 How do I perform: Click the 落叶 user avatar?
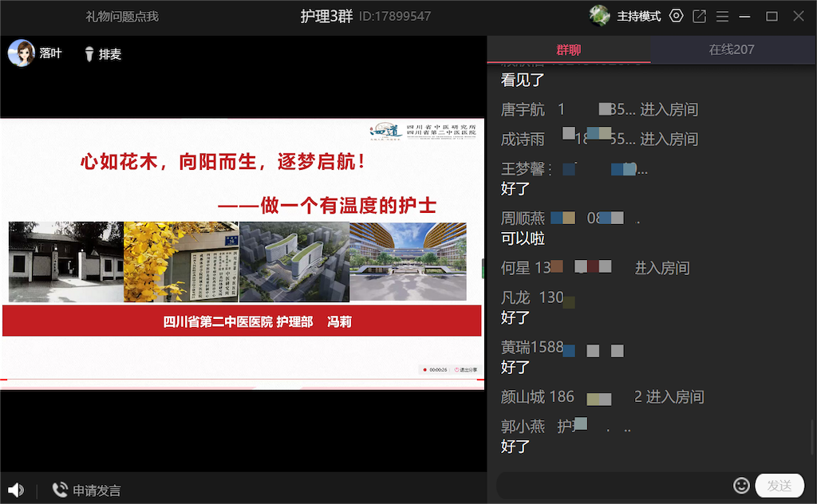click(22, 53)
